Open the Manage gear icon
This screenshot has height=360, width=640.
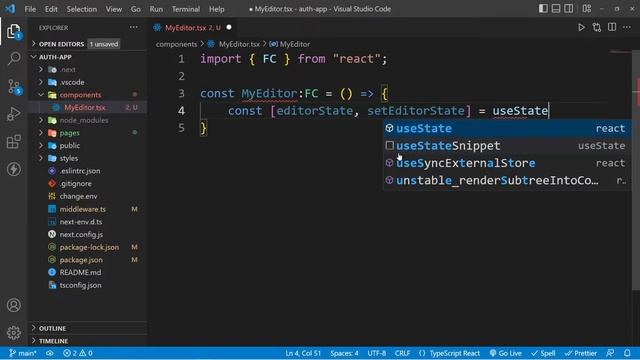click(x=14, y=333)
